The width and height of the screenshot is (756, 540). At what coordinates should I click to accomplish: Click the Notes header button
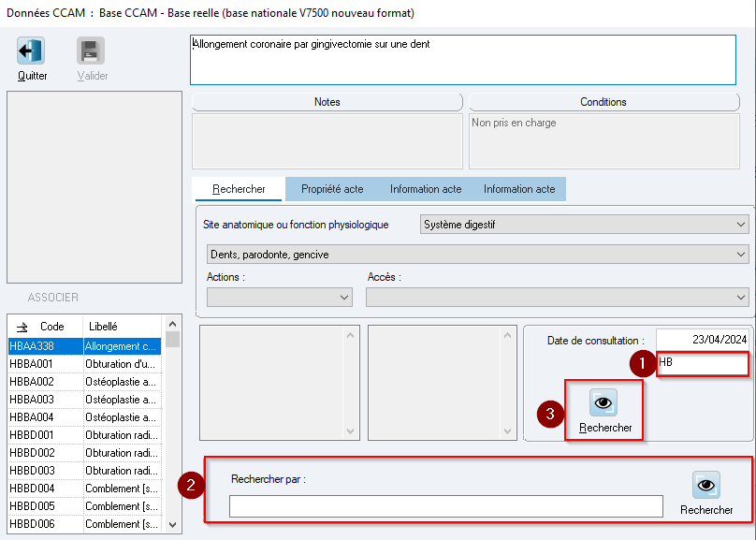click(x=327, y=102)
